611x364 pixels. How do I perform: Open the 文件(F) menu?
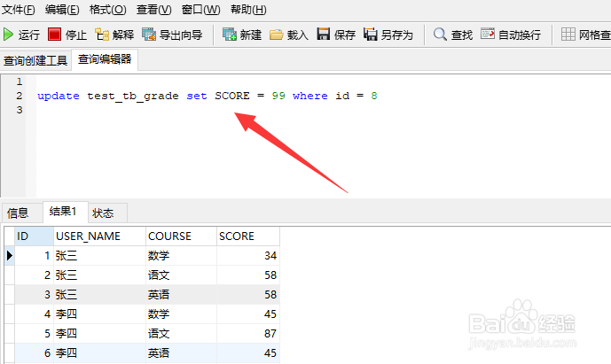[x=19, y=10]
